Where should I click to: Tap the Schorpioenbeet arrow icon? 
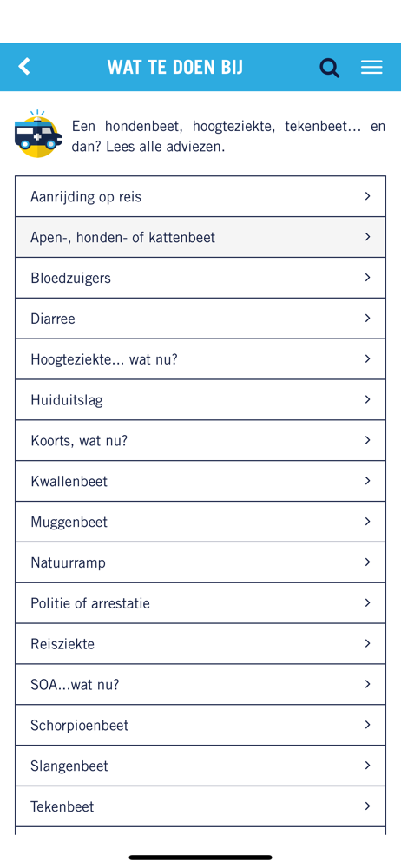coord(367,725)
